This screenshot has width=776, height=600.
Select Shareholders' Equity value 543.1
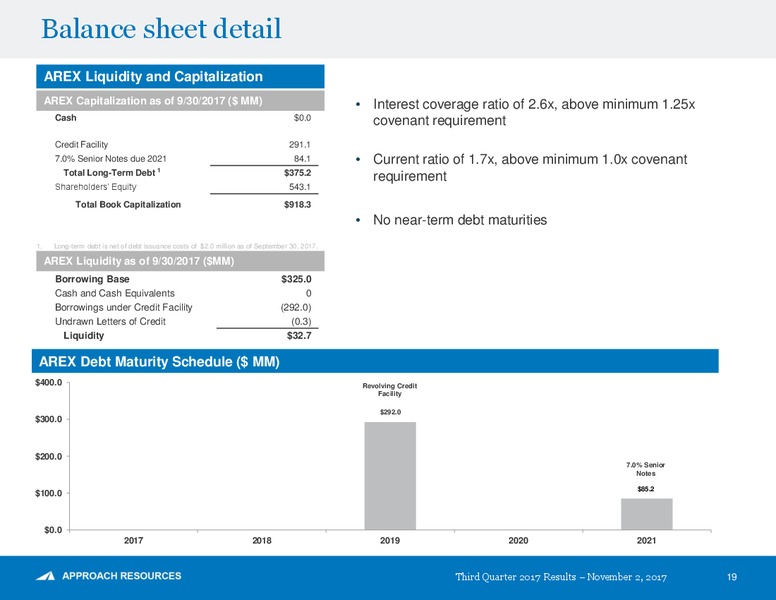pos(300,187)
